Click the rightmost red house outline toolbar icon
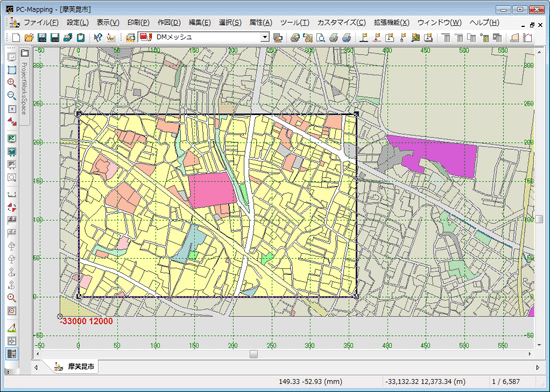 pyautogui.click(x=528, y=37)
